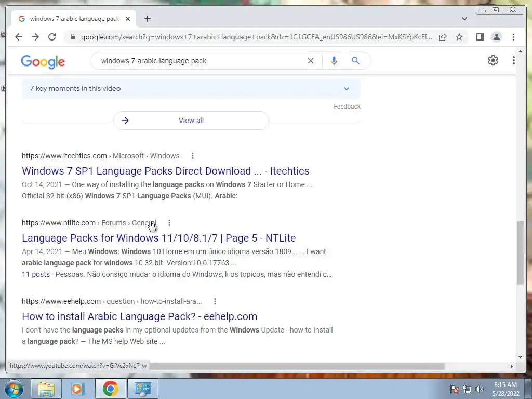Share this page via share icon
This screenshot has width=532, height=399.
click(443, 37)
